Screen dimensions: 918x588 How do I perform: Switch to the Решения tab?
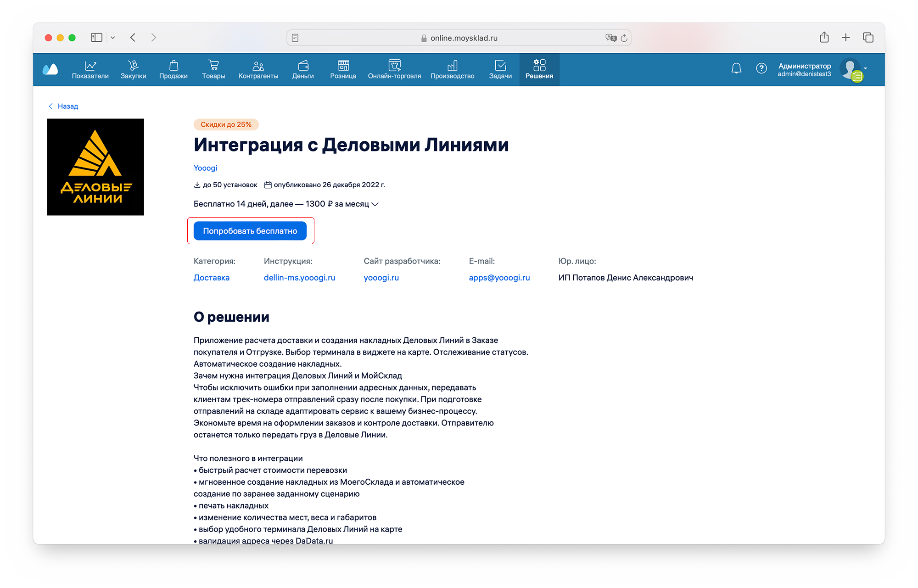click(x=539, y=69)
